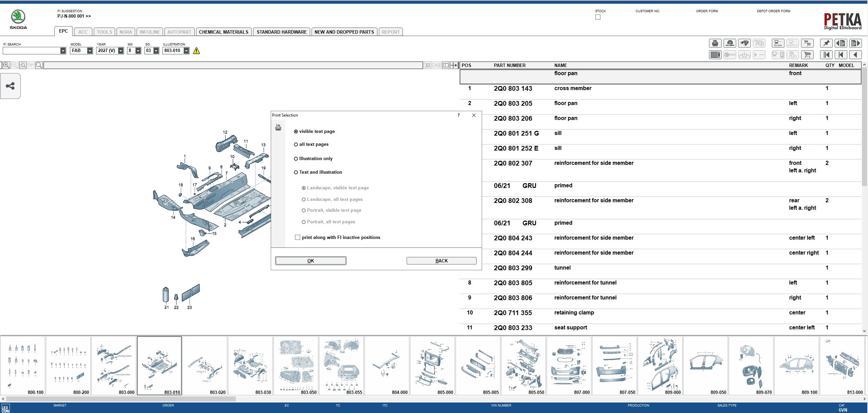Click the parts list scroll down arrow

click(x=865, y=331)
